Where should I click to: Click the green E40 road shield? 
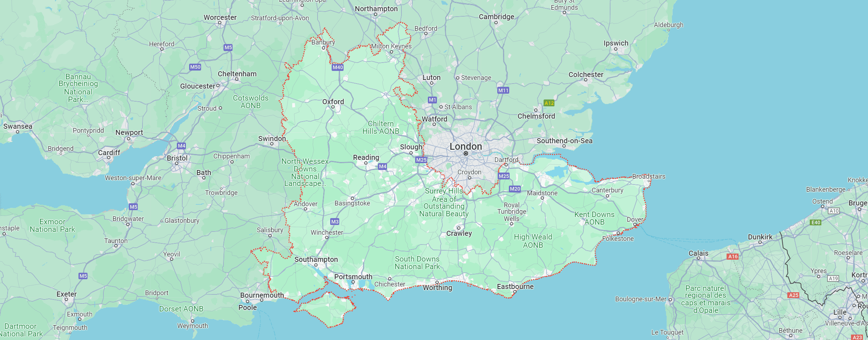[x=816, y=222]
